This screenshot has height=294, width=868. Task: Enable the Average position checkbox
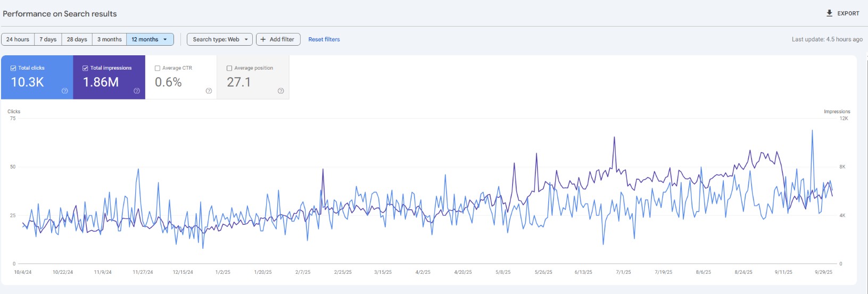click(x=229, y=68)
